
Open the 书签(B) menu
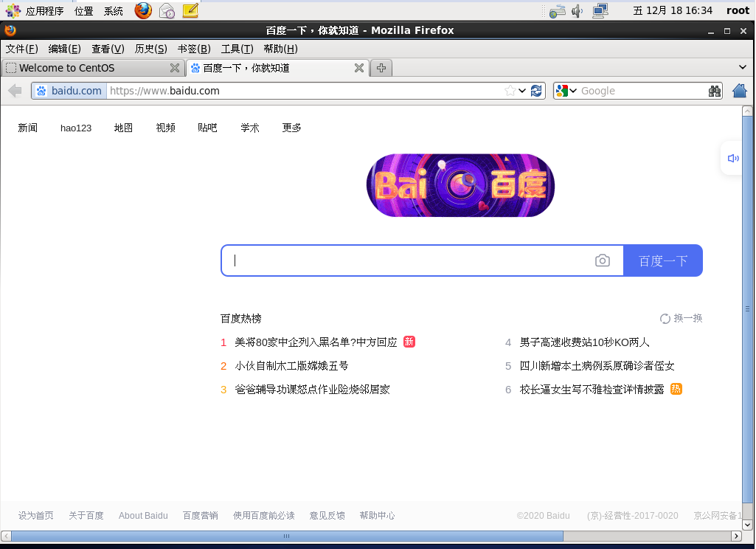pyautogui.click(x=194, y=49)
